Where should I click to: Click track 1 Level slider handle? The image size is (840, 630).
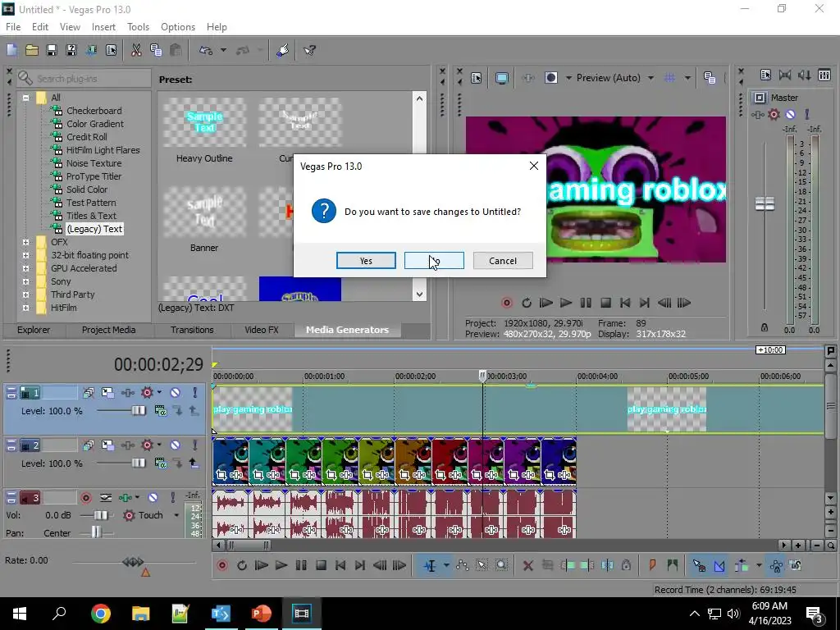pos(138,411)
